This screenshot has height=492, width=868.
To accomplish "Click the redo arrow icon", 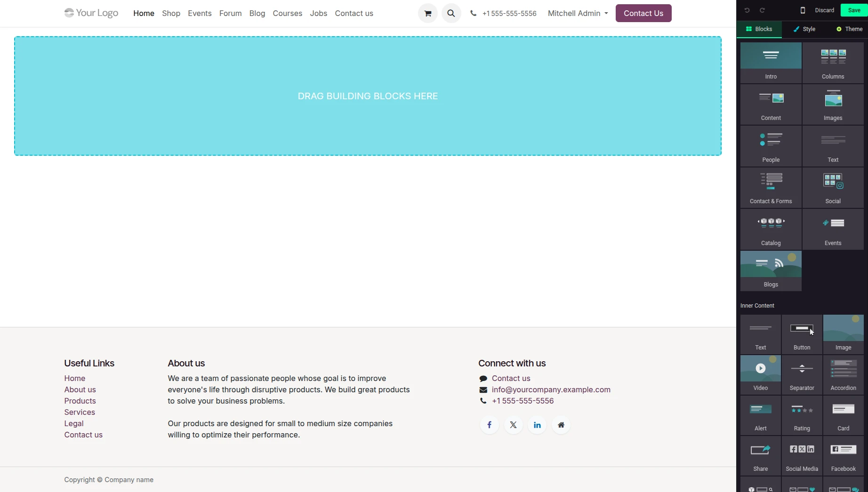I will pyautogui.click(x=762, y=10).
